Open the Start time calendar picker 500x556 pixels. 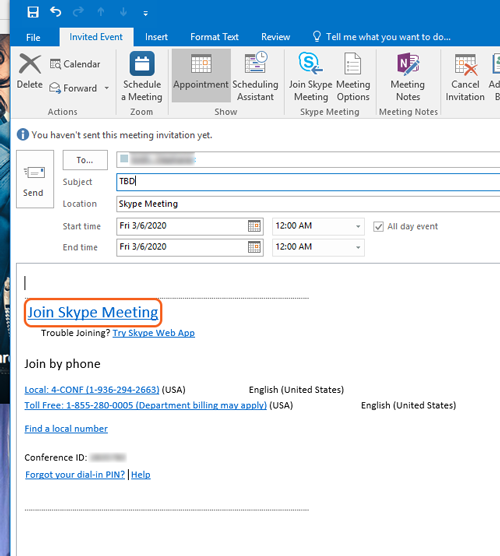pos(254,226)
